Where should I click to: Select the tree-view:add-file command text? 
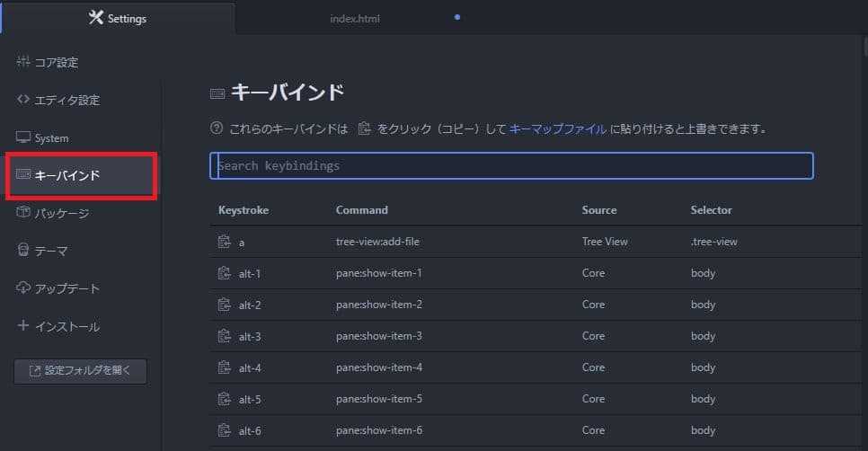377,242
